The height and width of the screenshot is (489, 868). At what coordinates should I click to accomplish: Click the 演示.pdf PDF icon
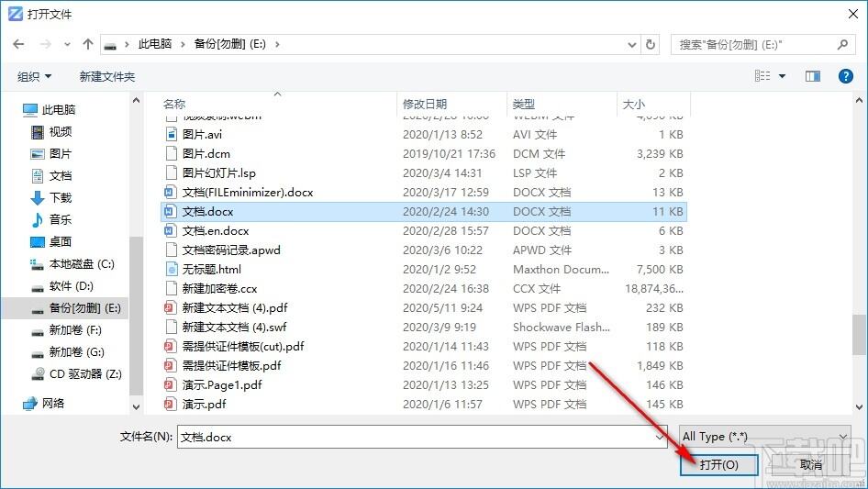[170, 405]
